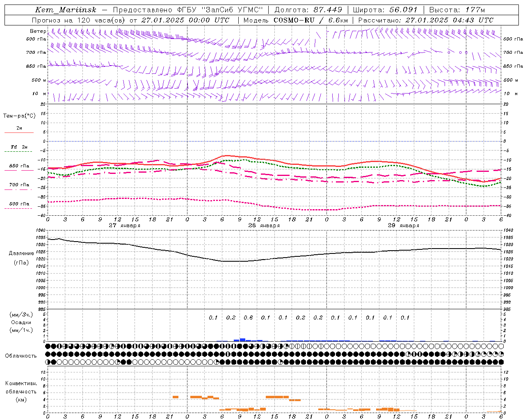Viewport: 525px width, 420px height.
Task: Click the 'Тем-ра(°C)' temperature label
Action: point(19,116)
